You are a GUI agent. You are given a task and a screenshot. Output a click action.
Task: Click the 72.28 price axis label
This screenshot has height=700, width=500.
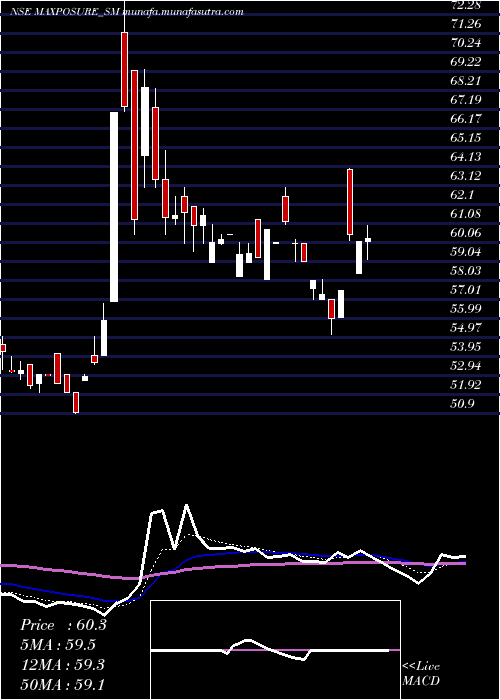tap(466, 4)
